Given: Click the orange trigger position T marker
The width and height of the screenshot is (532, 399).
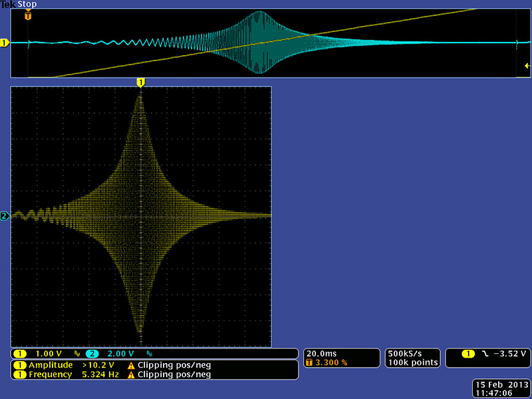Looking at the screenshot, I should pos(27,16).
